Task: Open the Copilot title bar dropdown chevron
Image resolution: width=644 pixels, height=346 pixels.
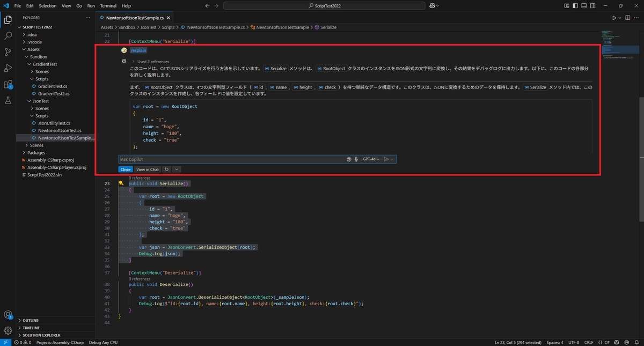Action: [x=437, y=5]
